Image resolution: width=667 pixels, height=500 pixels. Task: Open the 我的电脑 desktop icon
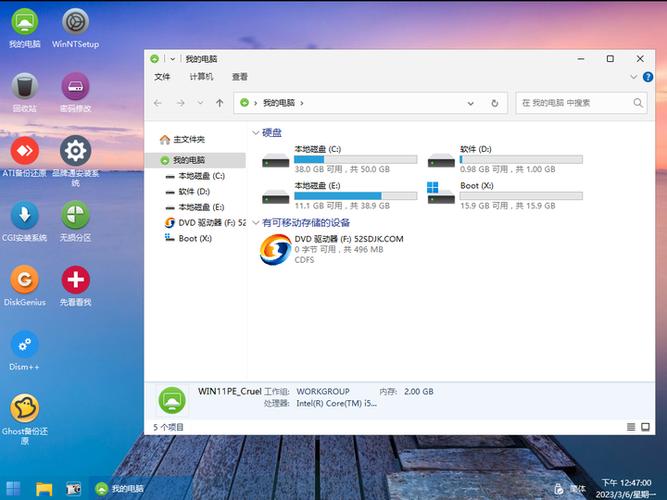24,22
